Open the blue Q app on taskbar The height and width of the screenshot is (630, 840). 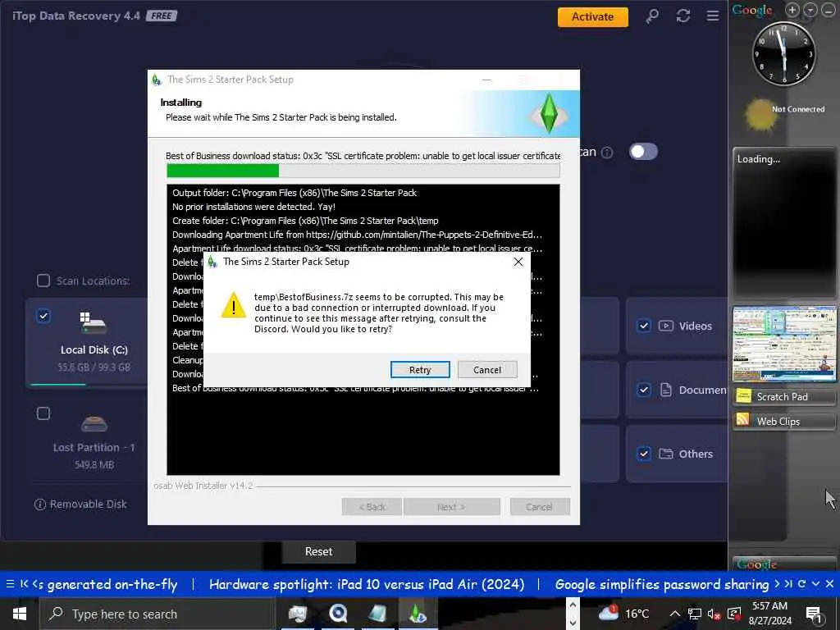tap(337, 614)
